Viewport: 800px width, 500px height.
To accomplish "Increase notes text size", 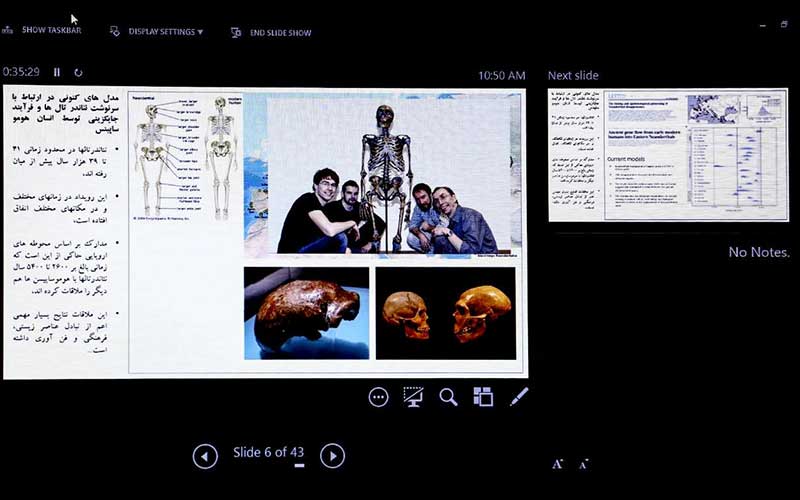I will 558,464.
